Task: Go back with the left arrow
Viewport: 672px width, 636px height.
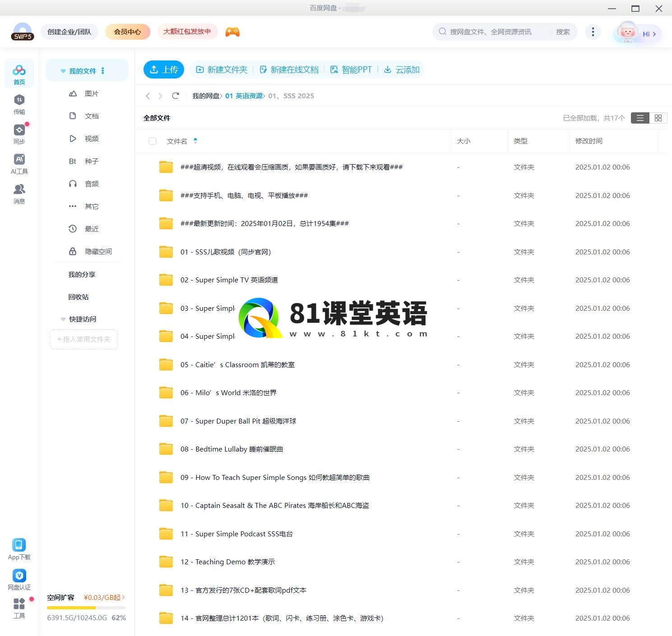Action: coord(148,96)
